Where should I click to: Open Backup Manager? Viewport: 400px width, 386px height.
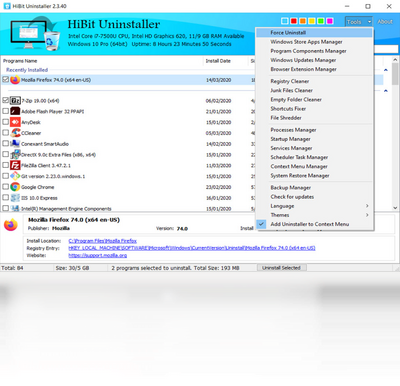(314, 188)
